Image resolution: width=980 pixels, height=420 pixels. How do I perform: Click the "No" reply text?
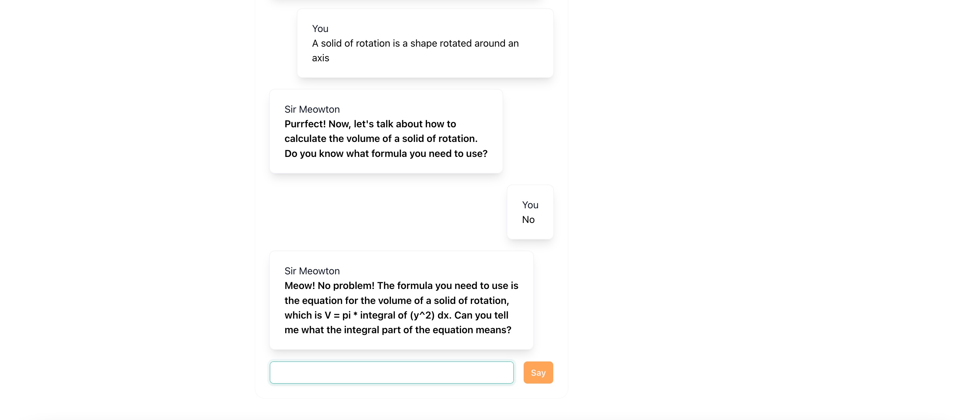point(528,220)
